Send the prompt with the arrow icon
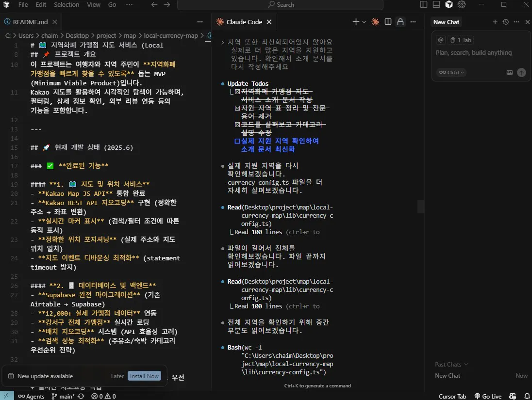Screen dimensions: 532x400 click(521, 72)
